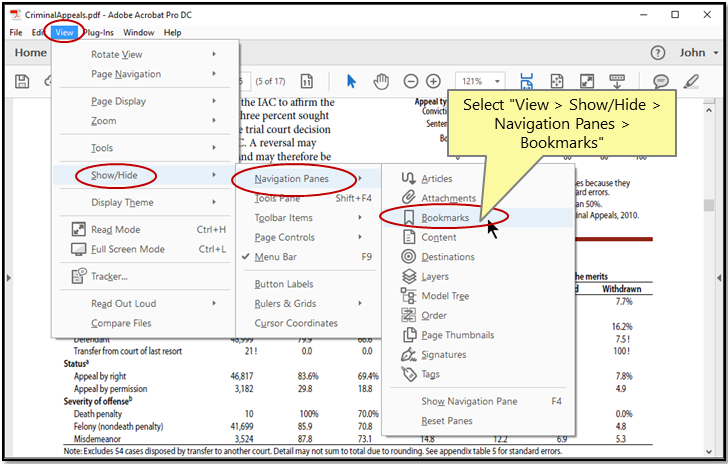The image size is (728, 464).
Task: Click the read mode keyboard icon
Action: tap(617, 81)
